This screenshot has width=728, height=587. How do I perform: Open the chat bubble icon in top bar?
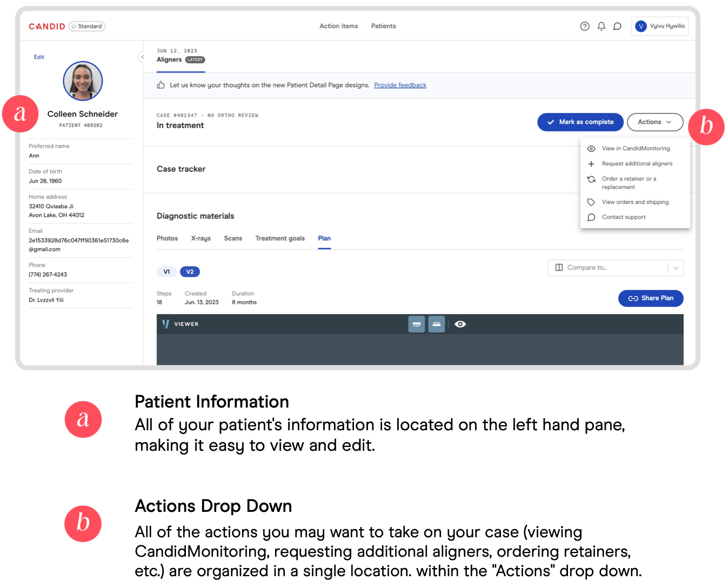[x=617, y=26]
